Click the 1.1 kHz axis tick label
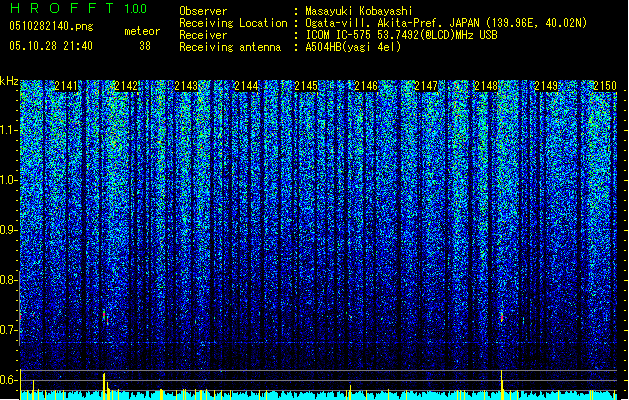This screenshot has height=400, width=629. pos(8,130)
